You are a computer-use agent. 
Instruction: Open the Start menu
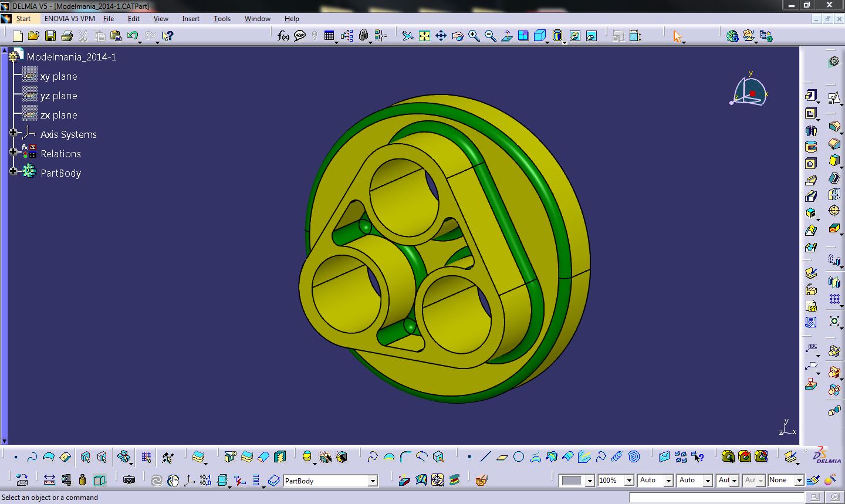tap(23, 19)
